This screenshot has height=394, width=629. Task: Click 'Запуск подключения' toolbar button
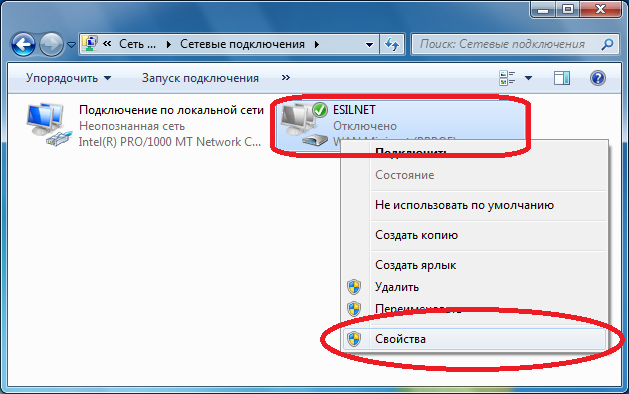(x=200, y=78)
